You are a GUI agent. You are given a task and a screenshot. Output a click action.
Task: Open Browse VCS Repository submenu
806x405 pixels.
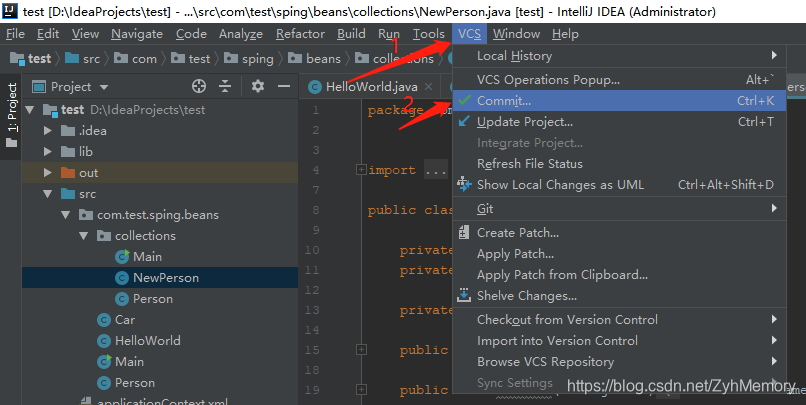coord(619,362)
